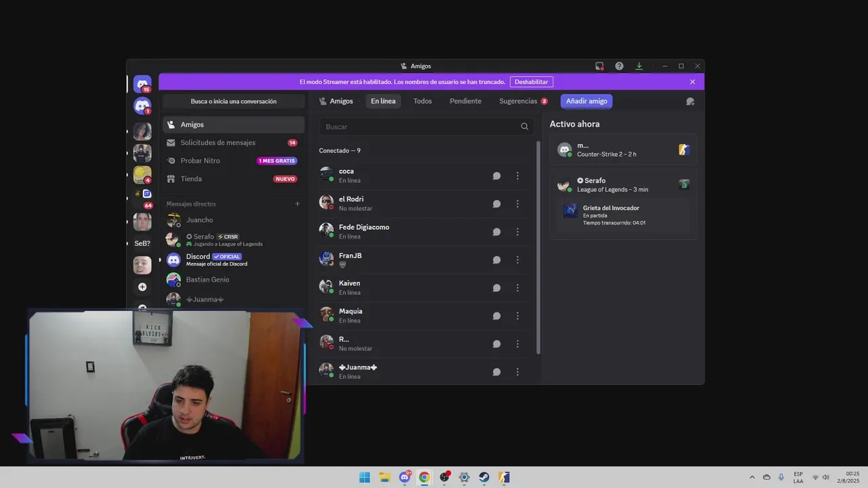Screen dimensions: 868x488
Task: Click the Grieta del Invocador game thumbnail
Action: click(570, 211)
